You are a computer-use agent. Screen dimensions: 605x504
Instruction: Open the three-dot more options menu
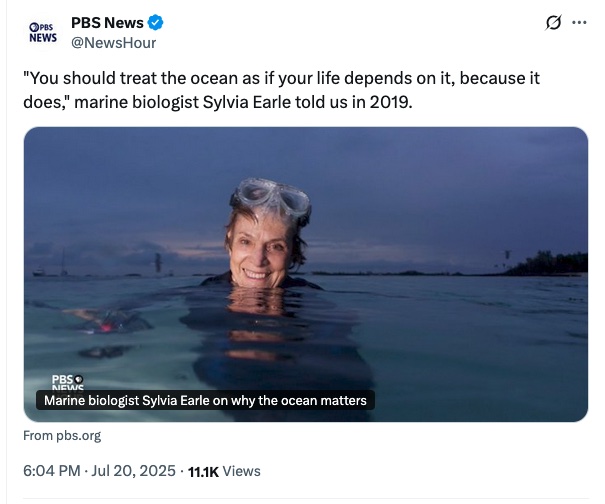[579, 23]
